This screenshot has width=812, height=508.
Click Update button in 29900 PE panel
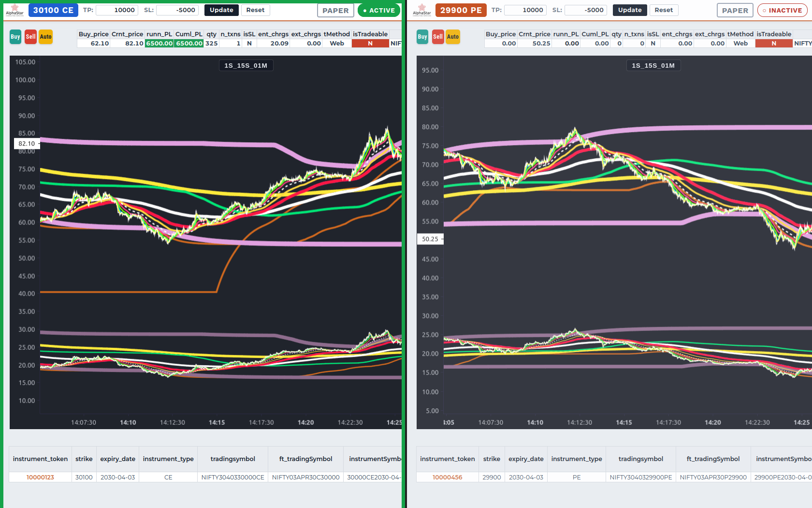[x=630, y=10]
